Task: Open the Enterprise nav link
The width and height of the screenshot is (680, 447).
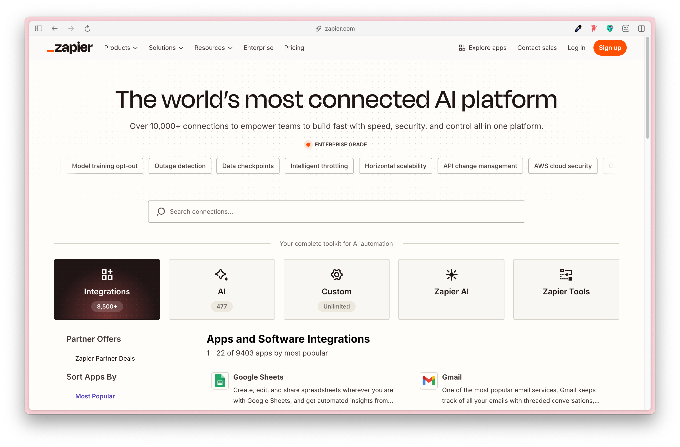Action: [258, 48]
